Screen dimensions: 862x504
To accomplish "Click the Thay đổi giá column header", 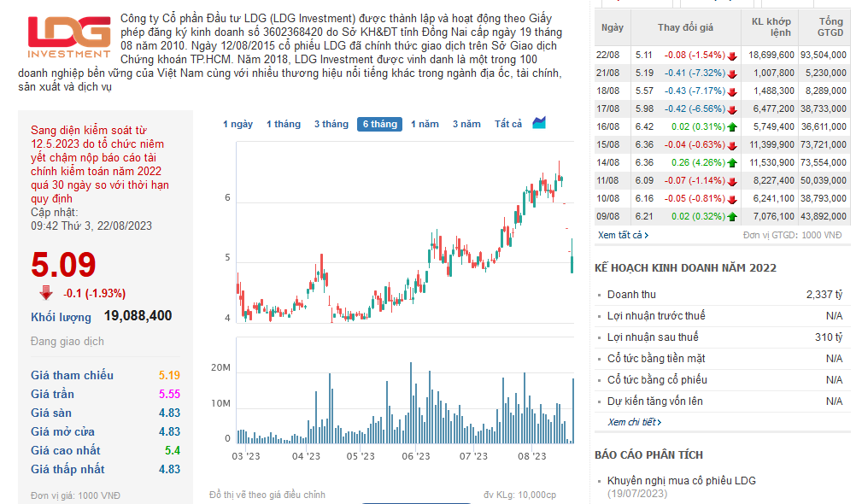I will pyautogui.click(x=685, y=27).
